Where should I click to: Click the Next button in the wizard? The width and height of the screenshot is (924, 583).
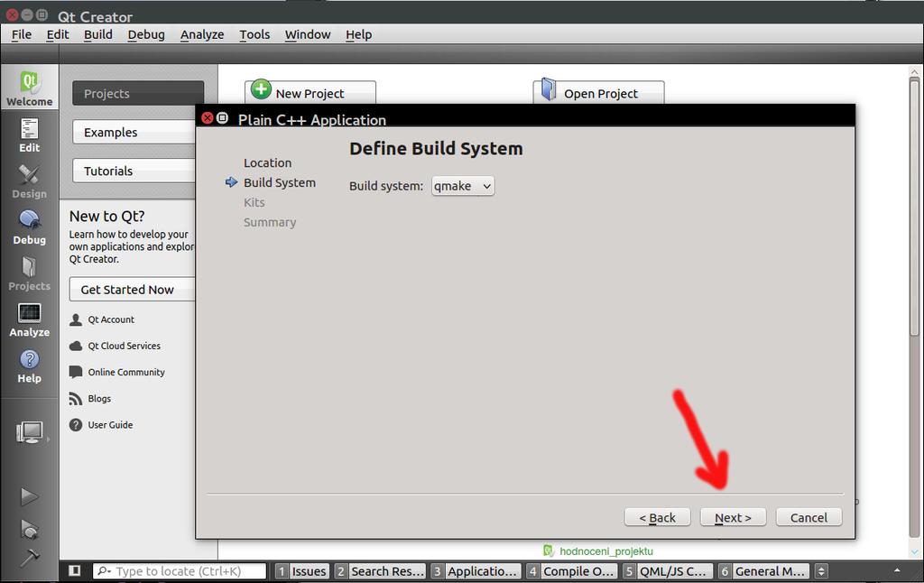pyautogui.click(x=733, y=517)
